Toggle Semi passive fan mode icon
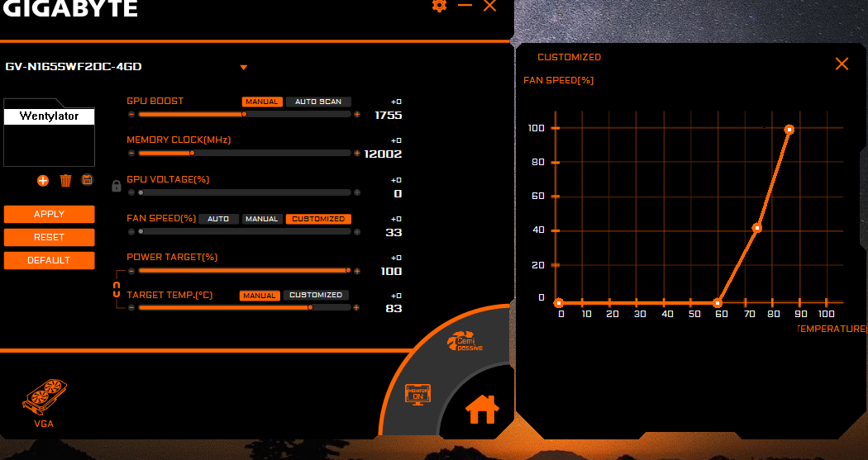 pyautogui.click(x=465, y=341)
